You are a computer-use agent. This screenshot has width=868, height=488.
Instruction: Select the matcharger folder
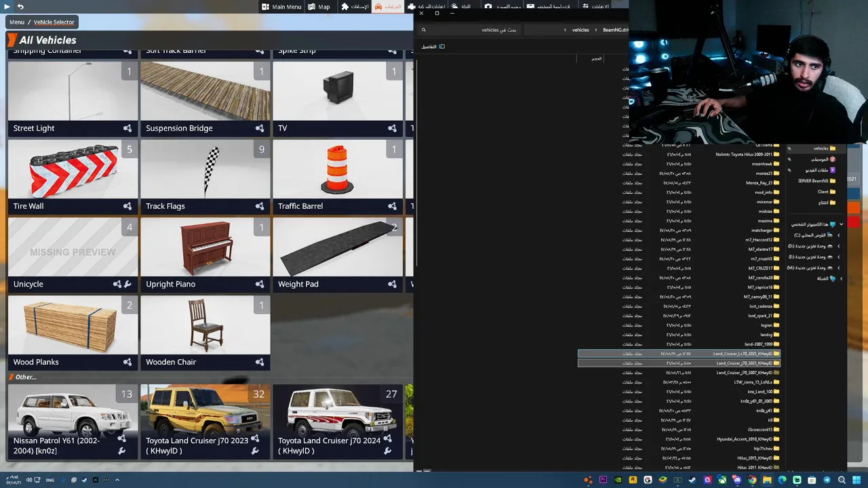coord(679,230)
